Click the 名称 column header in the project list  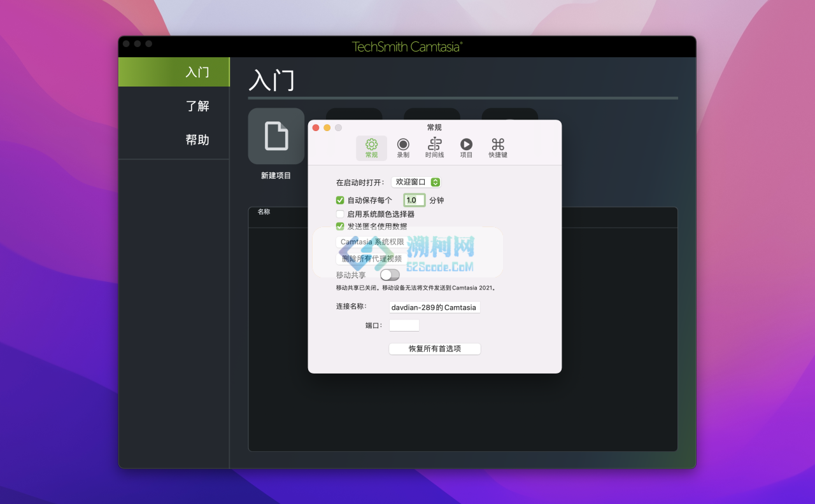264,212
